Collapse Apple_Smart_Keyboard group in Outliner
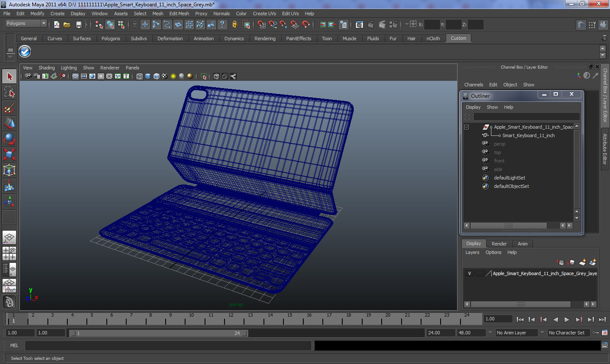 (x=466, y=127)
